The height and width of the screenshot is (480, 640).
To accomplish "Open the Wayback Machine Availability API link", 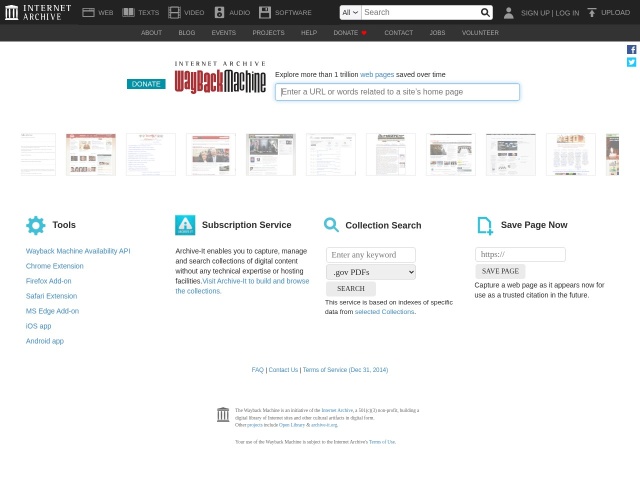I will (78, 251).
